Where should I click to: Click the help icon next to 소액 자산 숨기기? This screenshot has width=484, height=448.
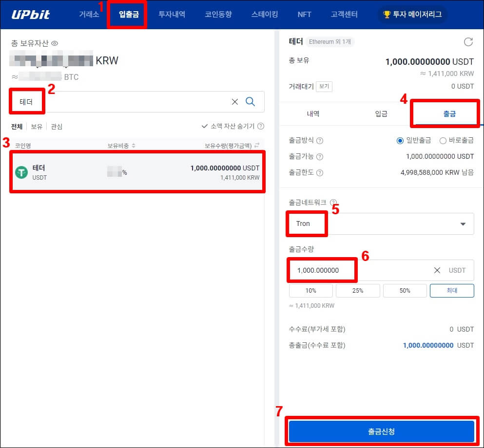click(x=261, y=126)
